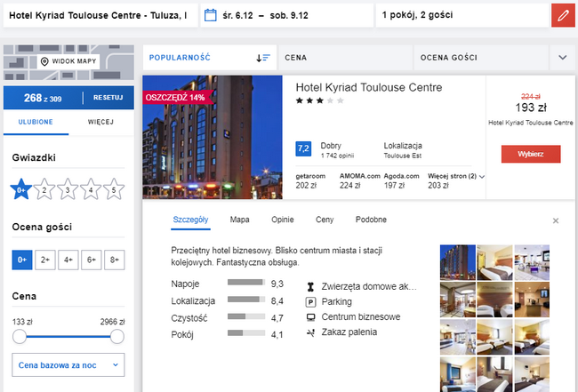Image resolution: width=578 pixels, height=392 pixels.
Task: Sort results by Popularność
Action: 210,58
